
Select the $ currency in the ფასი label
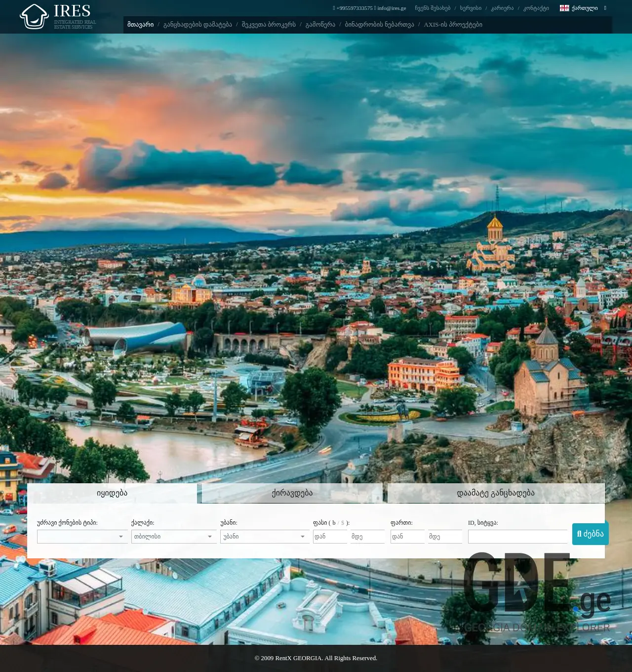342,522
